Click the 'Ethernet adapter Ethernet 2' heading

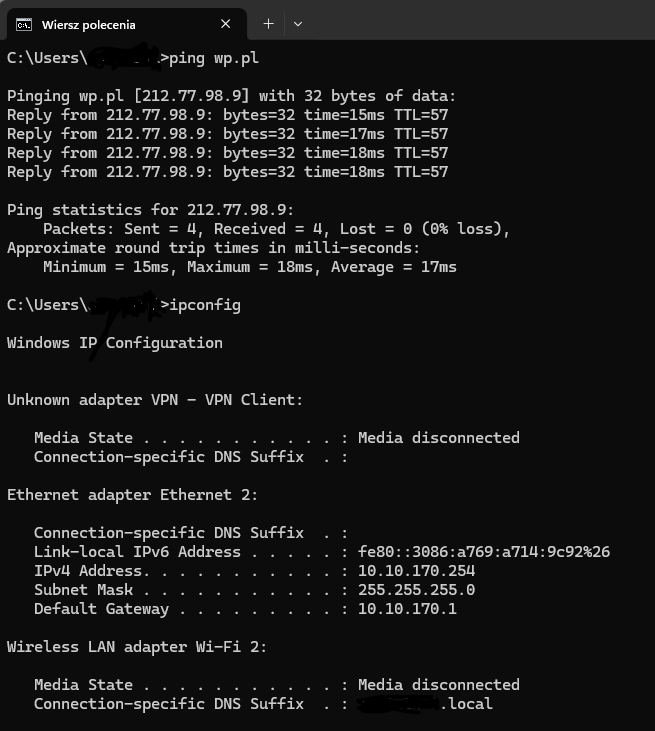pos(132,495)
